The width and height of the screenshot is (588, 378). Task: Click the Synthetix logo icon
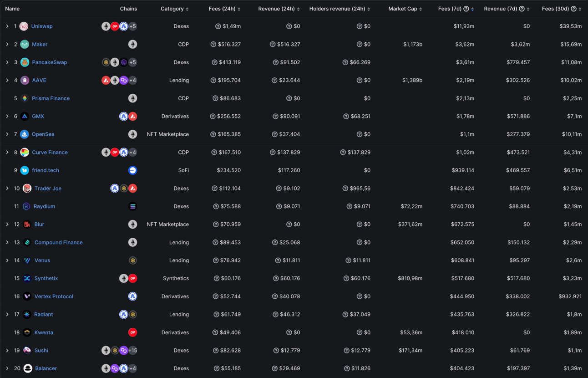coord(27,279)
